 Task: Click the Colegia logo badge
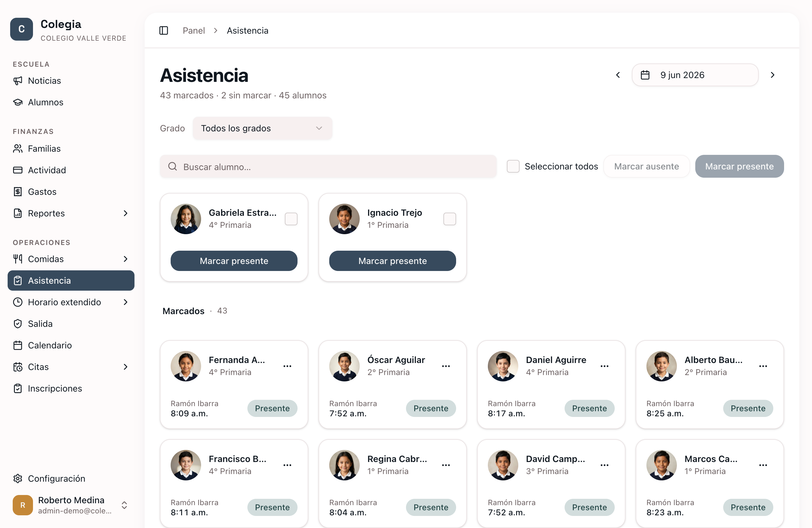pos(22,30)
